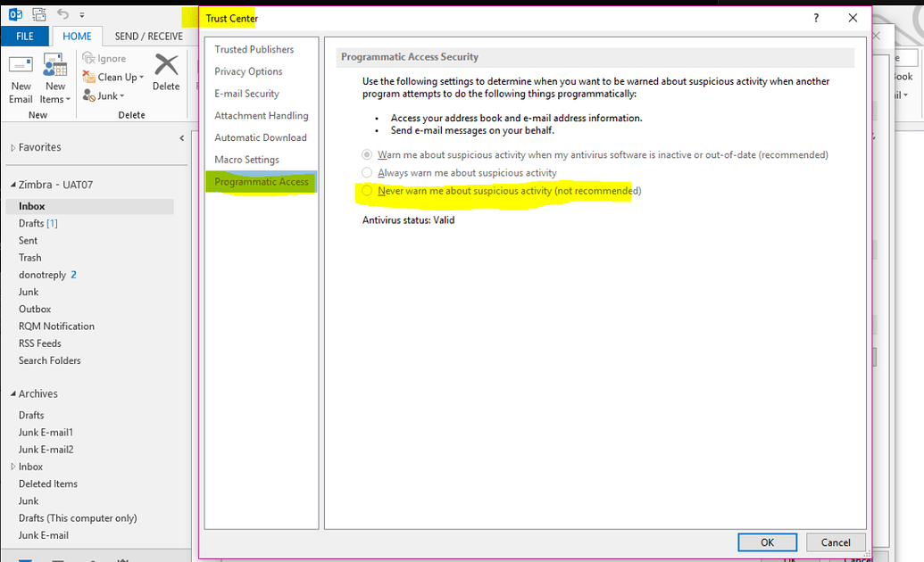Open the Junk dropdown arrow
This screenshot has width=924, height=562.
[x=121, y=95]
